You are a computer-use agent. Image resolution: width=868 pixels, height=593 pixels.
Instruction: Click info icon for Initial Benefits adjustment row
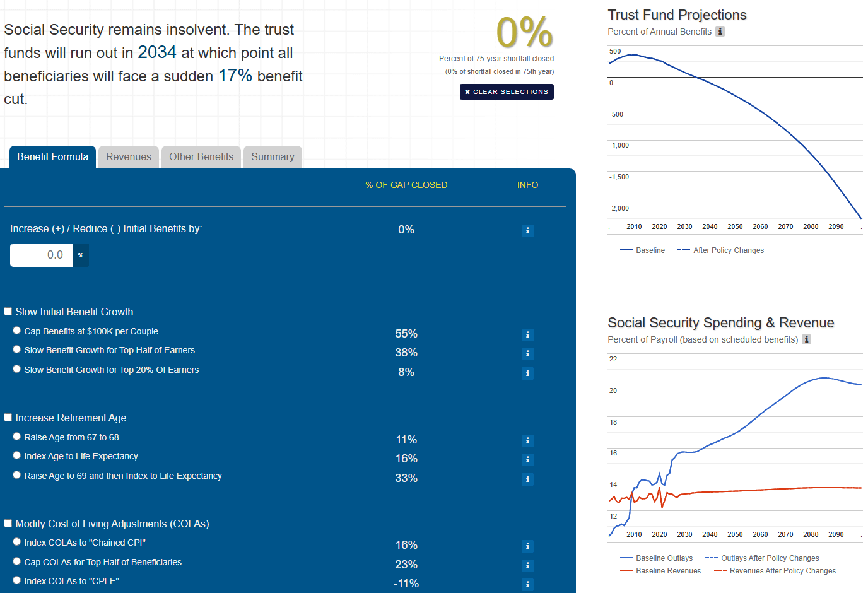coord(527,230)
